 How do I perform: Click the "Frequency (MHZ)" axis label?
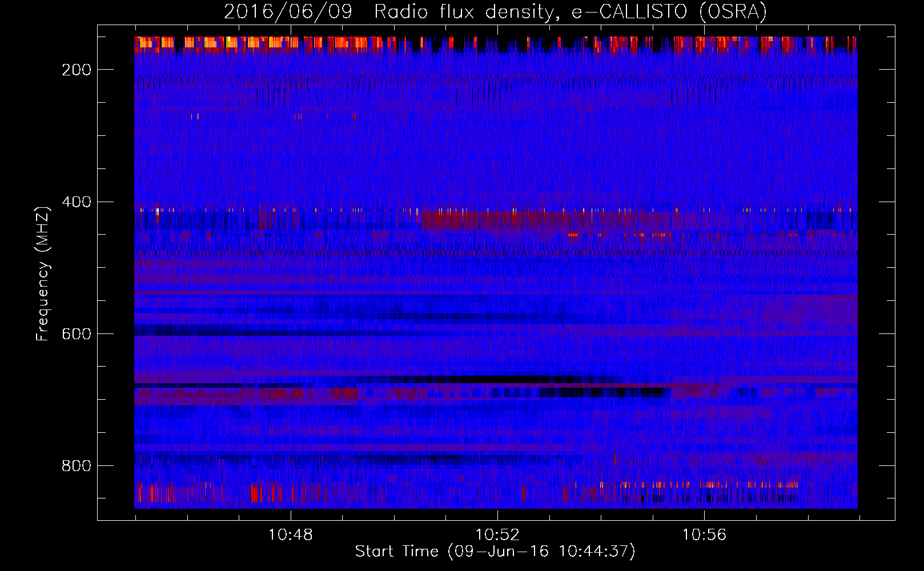[x=43, y=274]
